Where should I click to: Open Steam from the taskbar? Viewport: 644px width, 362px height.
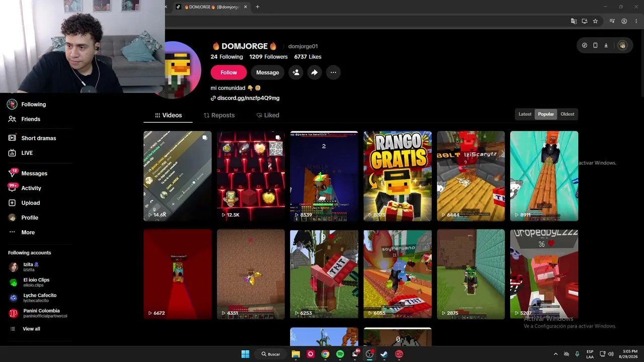[384, 354]
